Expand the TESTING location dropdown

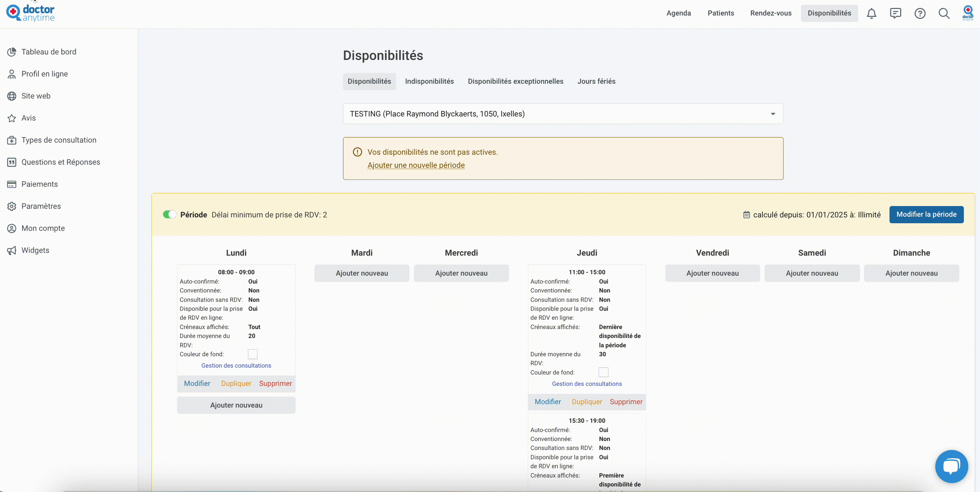(x=563, y=113)
